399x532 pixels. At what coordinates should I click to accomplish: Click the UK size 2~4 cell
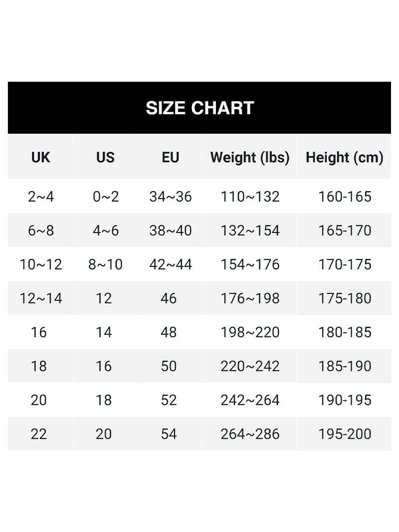pyautogui.click(x=40, y=197)
